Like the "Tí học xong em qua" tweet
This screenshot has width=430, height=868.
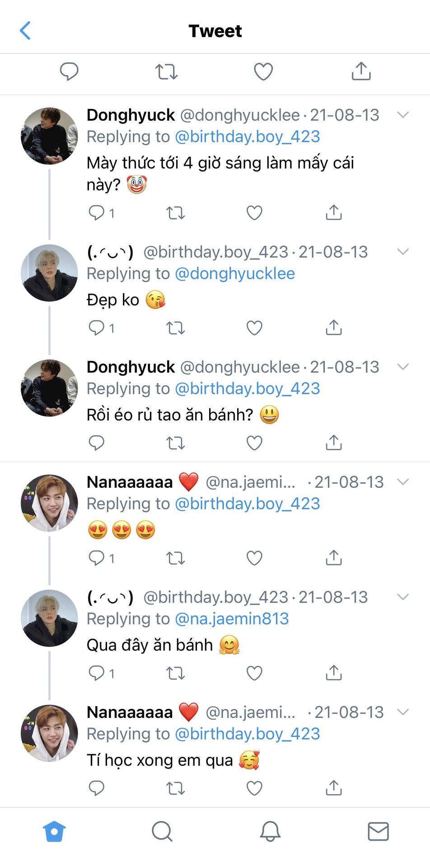coord(254,788)
